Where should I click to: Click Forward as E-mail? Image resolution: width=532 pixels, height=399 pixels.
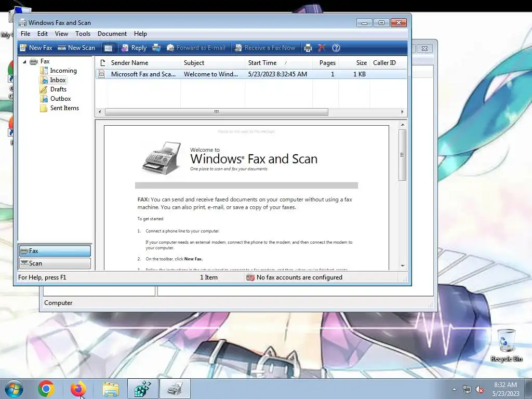click(x=196, y=48)
